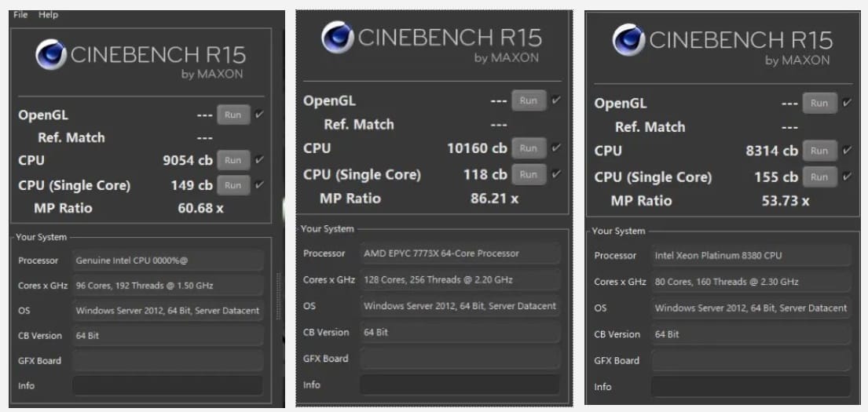Run the CPU test scoring 9054 cb
Viewport: 868px width, 412px height.
(233, 160)
